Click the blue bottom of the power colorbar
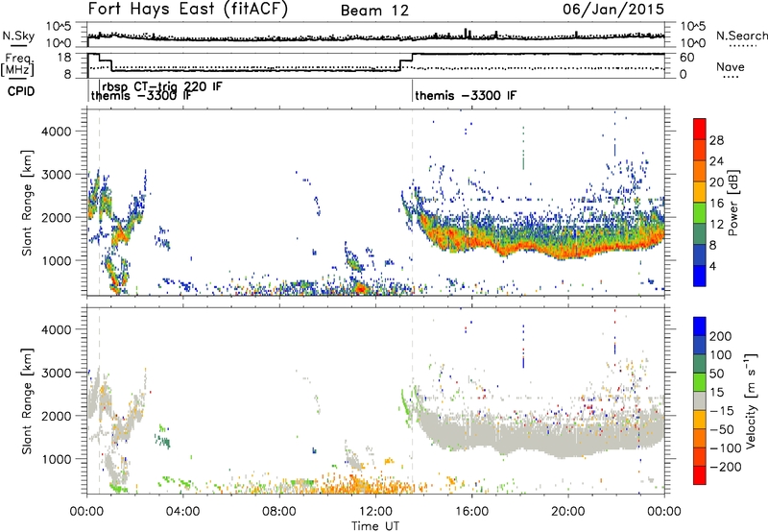Image resolution: width=768 pixels, height=532 pixels. [x=700, y=276]
